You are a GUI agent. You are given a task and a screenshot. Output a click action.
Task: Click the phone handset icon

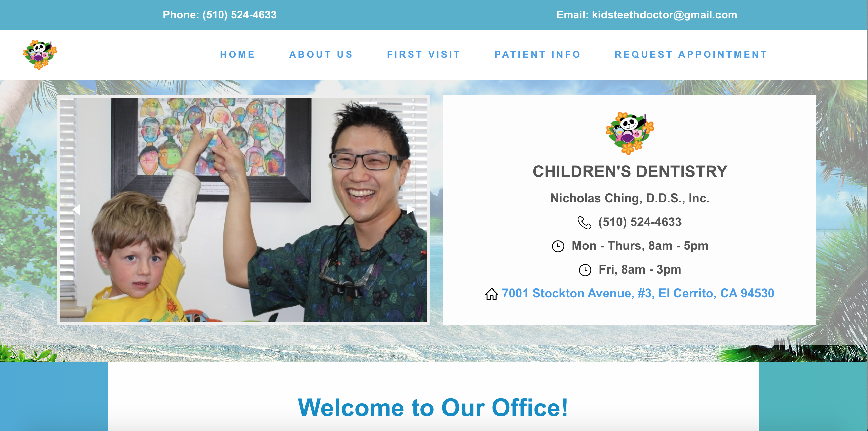[x=584, y=222]
